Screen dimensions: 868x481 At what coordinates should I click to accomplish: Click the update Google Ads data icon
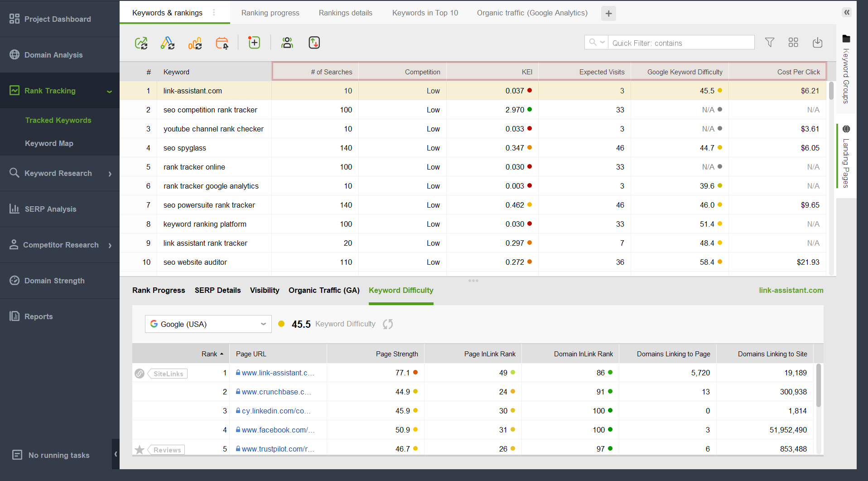click(x=168, y=43)
